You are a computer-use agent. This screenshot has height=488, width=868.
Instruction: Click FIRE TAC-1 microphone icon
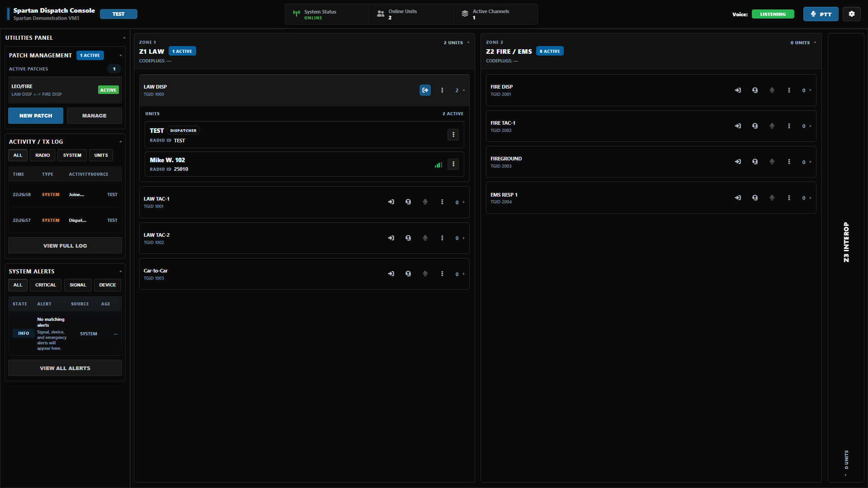click(772, 126)
